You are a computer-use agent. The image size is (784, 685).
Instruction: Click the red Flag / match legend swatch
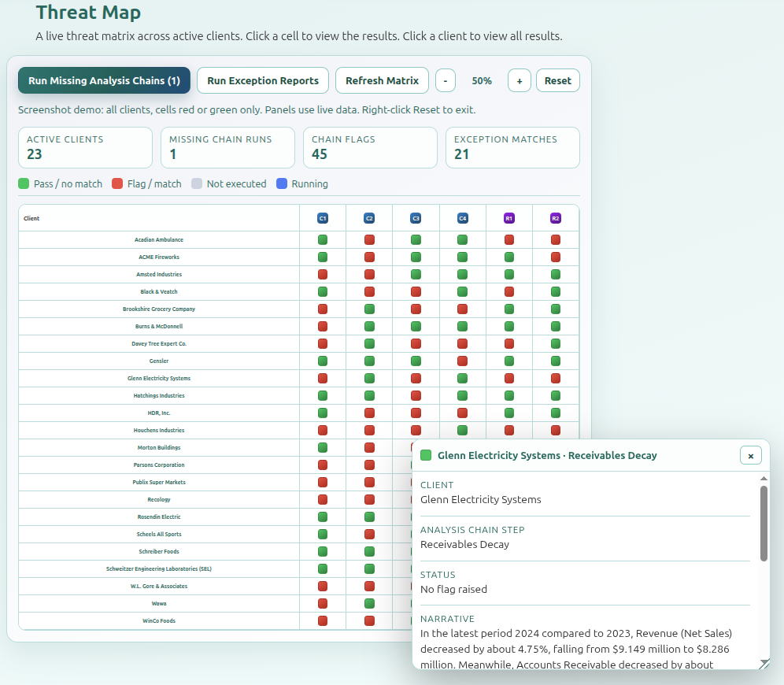pos(117,183)
